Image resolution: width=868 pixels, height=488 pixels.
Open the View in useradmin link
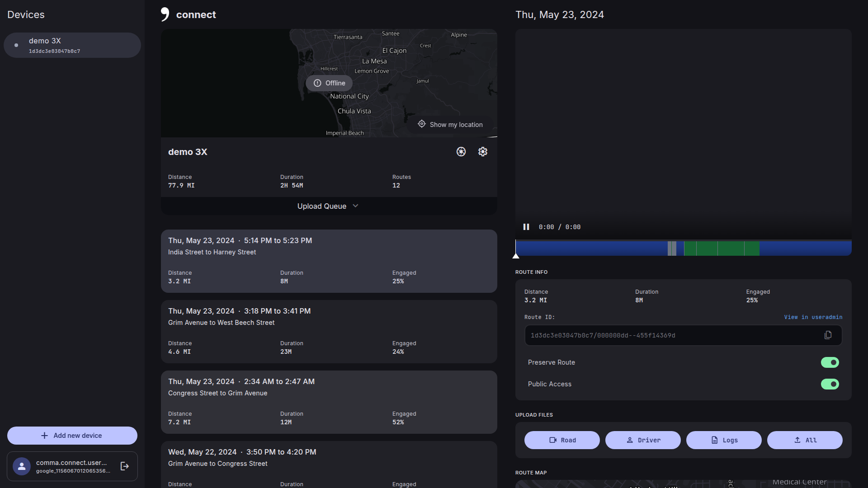(x=813, y=317)
